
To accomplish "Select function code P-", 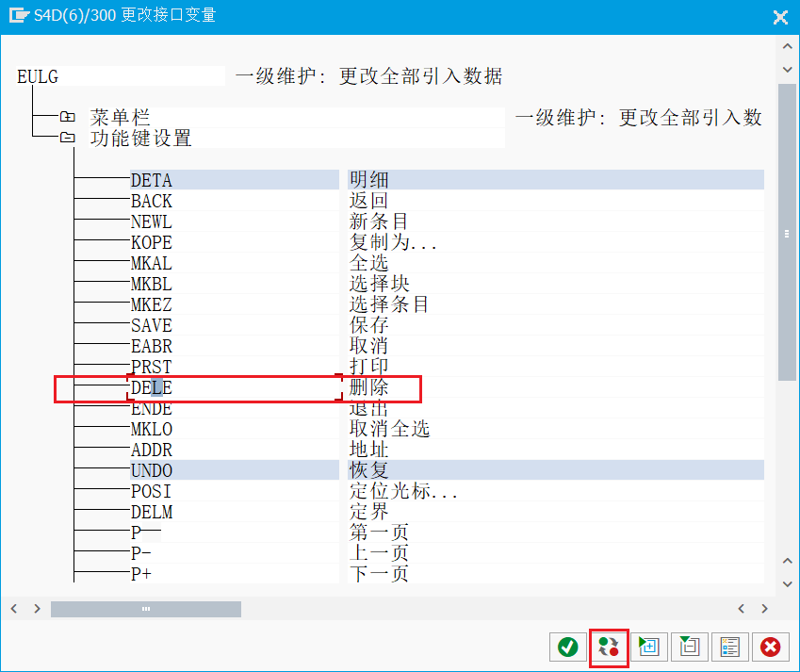I will tap(140, 553).
